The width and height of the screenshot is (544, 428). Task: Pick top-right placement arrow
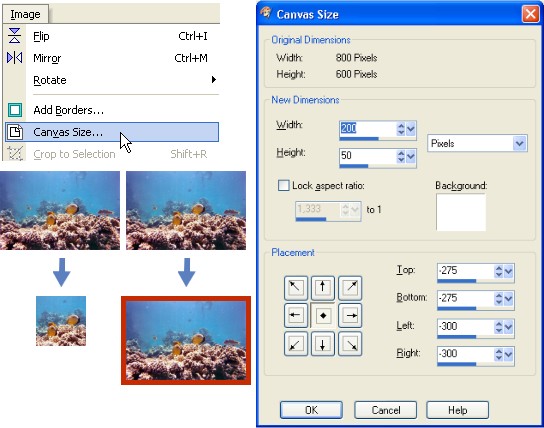350,288
